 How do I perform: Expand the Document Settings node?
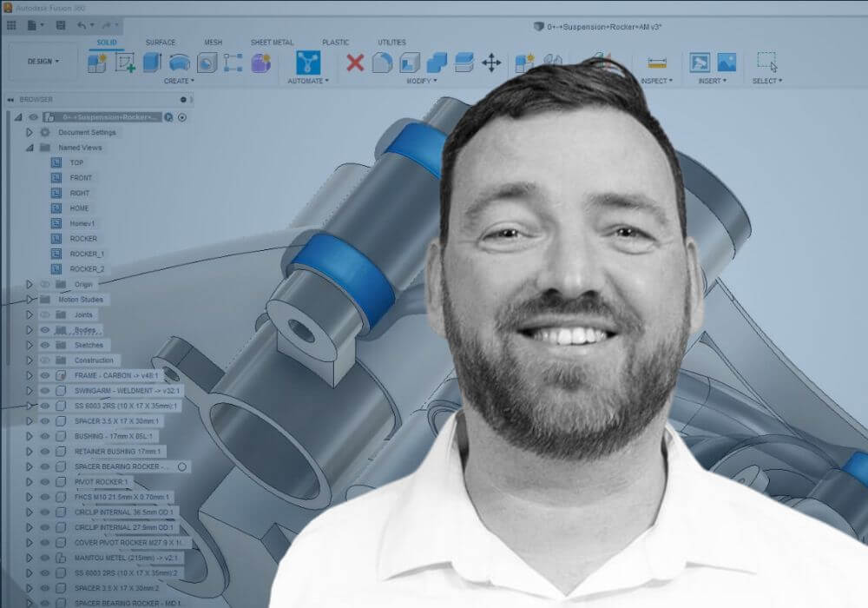point(30,133)
